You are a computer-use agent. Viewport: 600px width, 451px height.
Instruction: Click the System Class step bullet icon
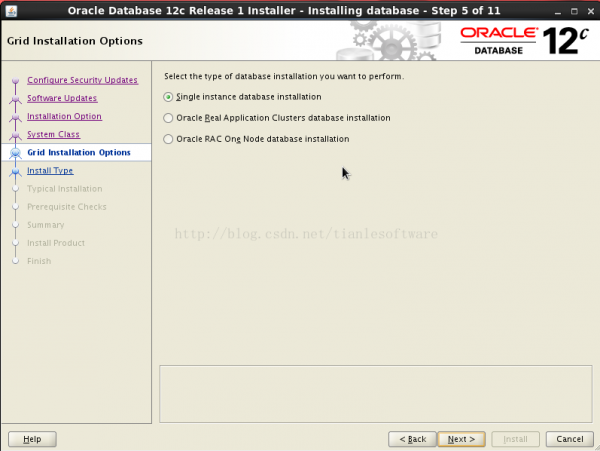point(15,135)
